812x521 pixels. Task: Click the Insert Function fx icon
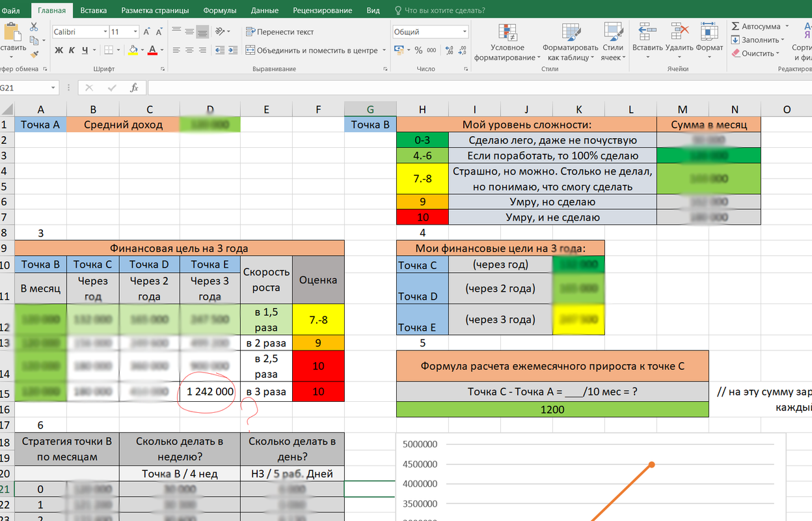pos(134,88)
